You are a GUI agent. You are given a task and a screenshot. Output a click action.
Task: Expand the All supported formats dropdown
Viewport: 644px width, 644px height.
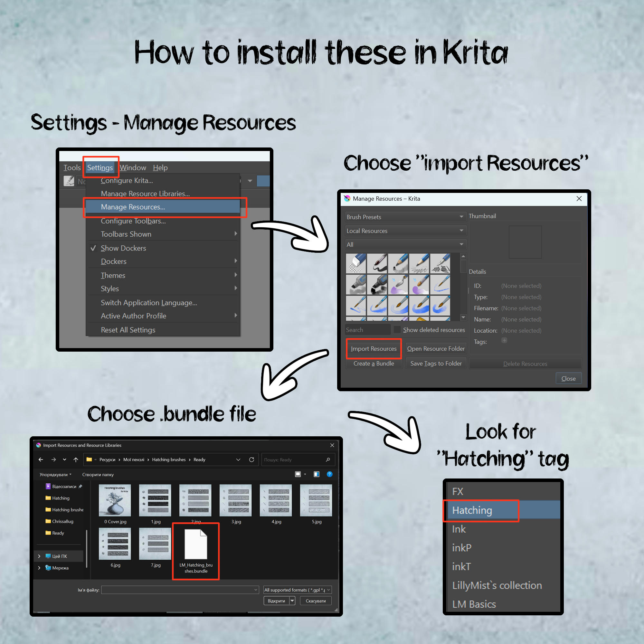(x=297, y=590)
